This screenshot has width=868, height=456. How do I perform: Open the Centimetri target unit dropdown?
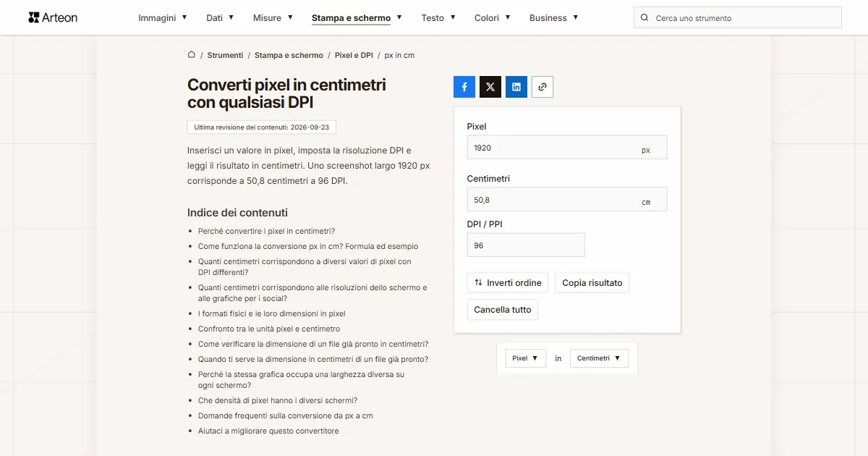(x=599, y=358)
